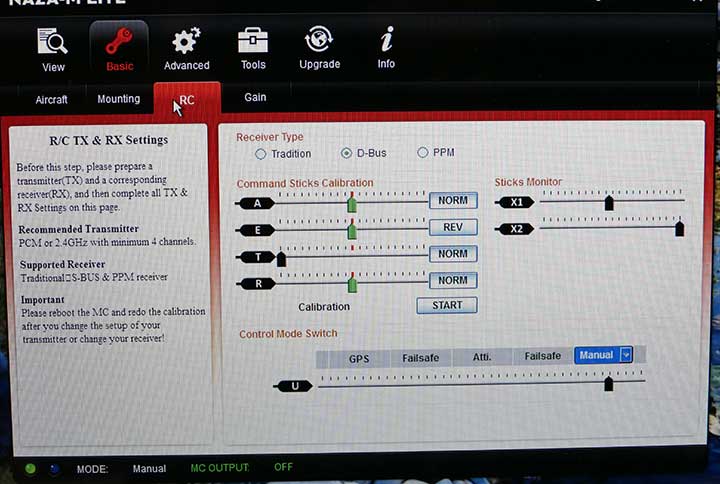
Task: Click the 'Command Sticks Calibration' label
Action: 305,183
